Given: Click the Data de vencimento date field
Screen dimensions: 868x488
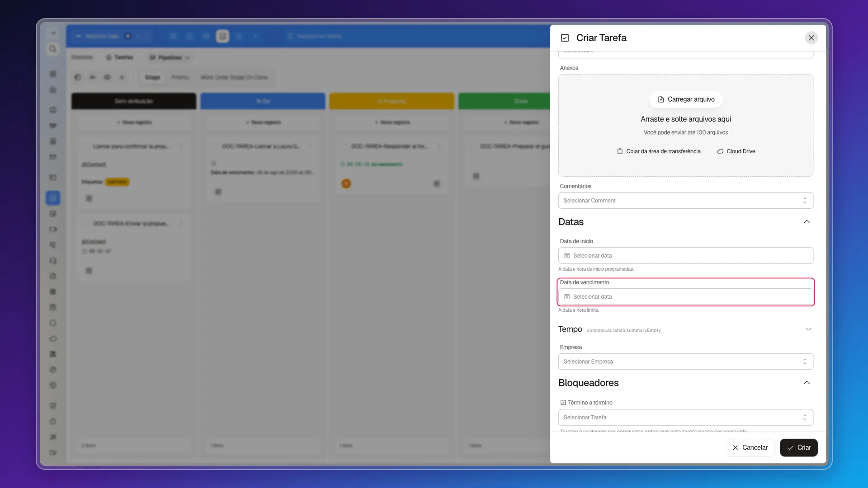Looking at the screenshot, I should (685, 297).
